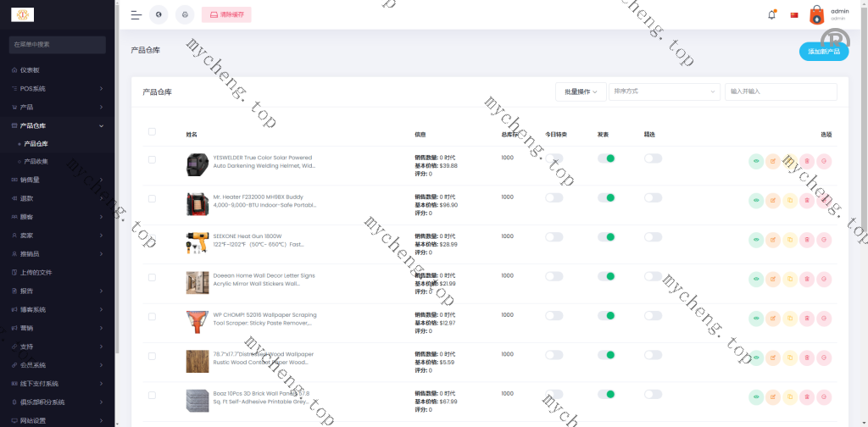This screenshot has height=427, width=868.
Task: Disable published toggle for YESWELDER helmet
Action: (x=606, y=158)
